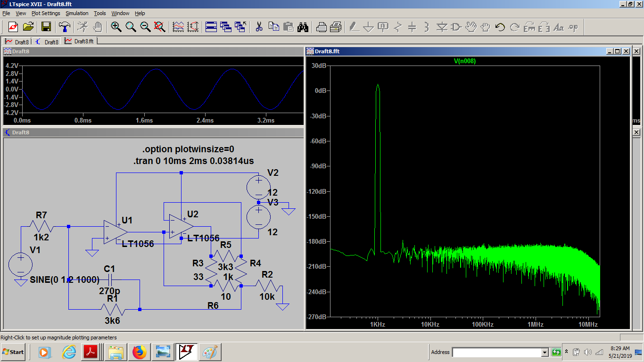Open the Tools menu
Image resolution: width=644 pixels, height=362 pixels.
pos(100,13)
